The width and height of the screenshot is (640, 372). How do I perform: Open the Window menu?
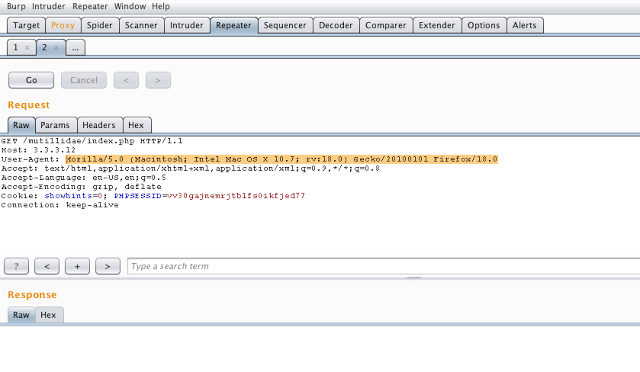pyautogui.click(x=130, y=6)
